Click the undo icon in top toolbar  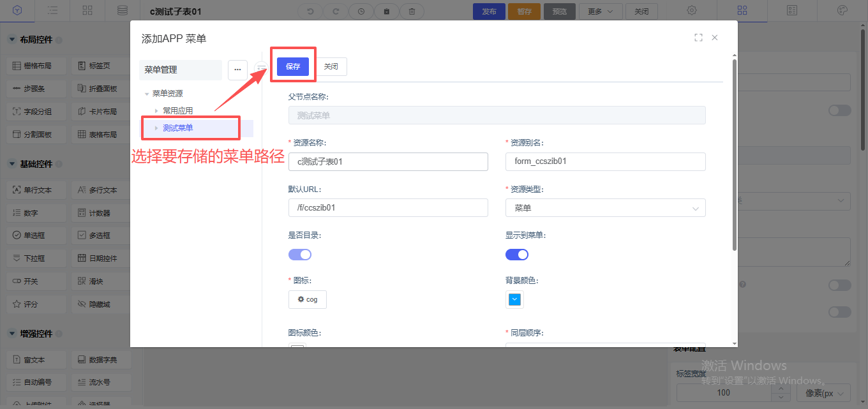tap(310, 11)
